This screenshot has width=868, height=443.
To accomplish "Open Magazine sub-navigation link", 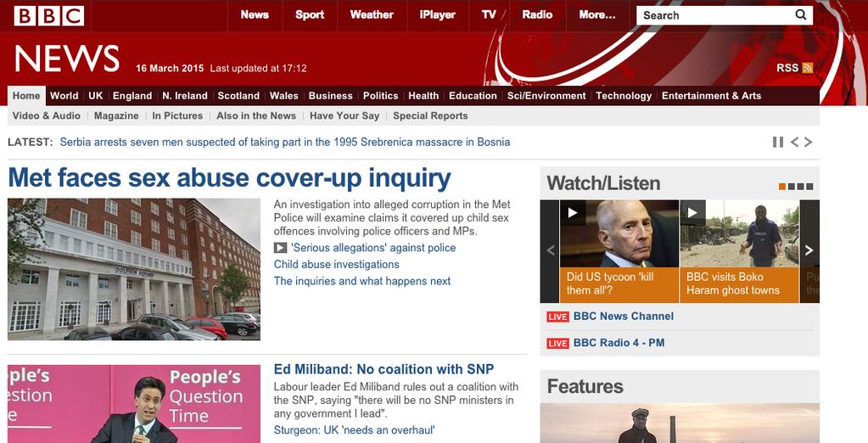I will [x=116, y=115].
